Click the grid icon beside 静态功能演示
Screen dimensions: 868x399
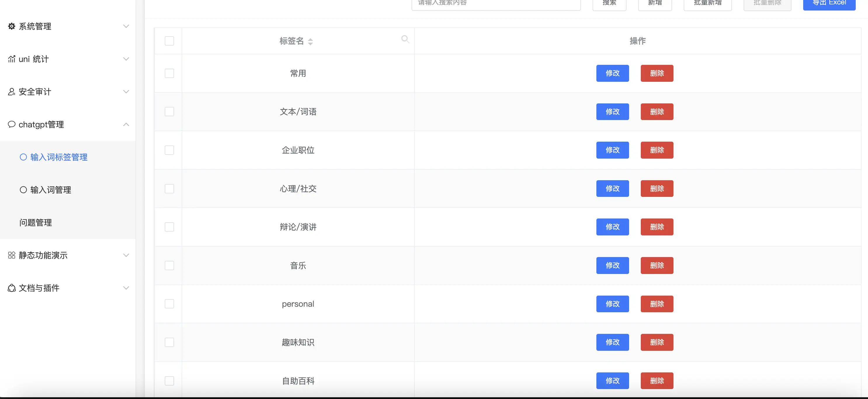click(x=11, y=255)
